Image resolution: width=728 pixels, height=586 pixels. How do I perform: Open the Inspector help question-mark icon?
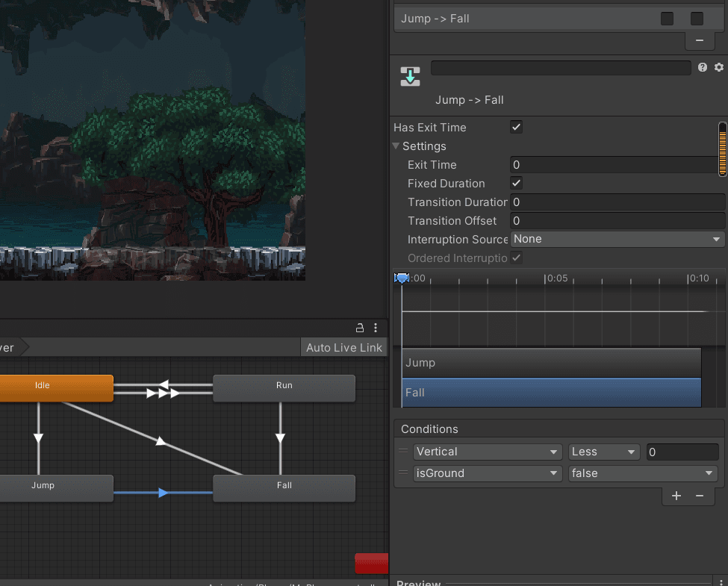point(702,67)
